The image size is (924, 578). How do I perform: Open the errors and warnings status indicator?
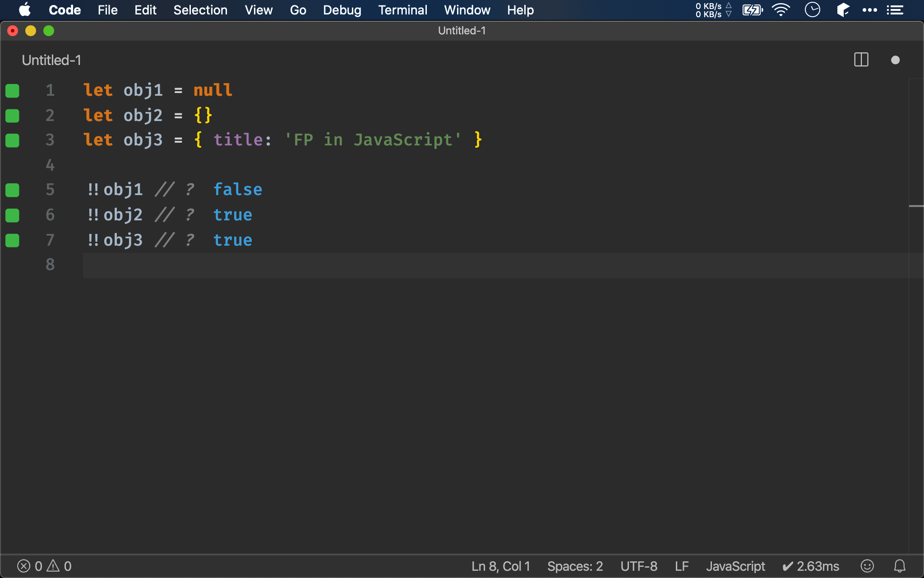pyautogui.click(x=44, y=566)
